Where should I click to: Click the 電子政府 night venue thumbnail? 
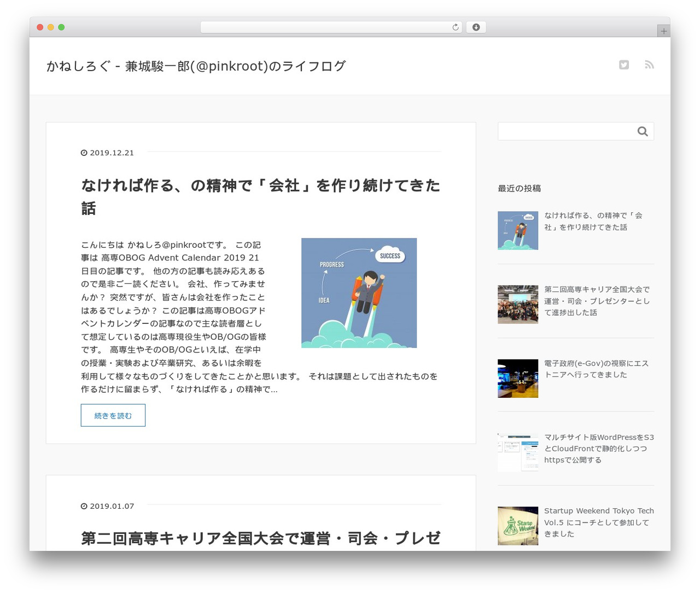518,378
